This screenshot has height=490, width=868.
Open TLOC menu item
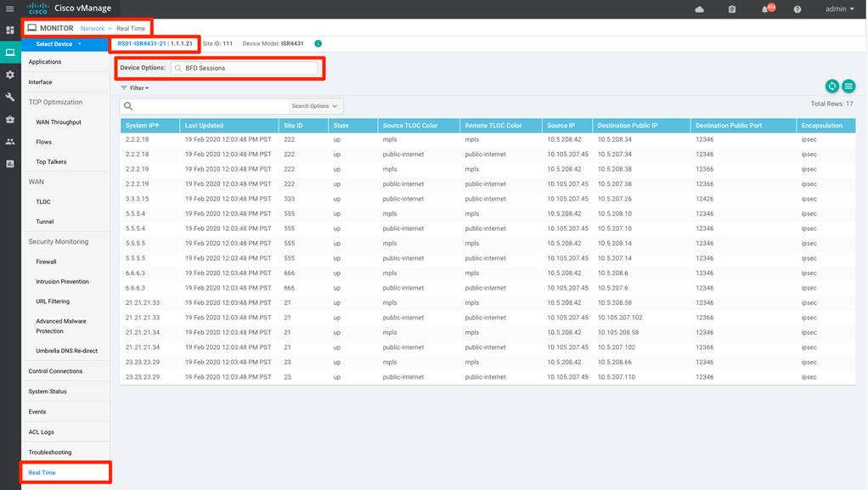43,201
